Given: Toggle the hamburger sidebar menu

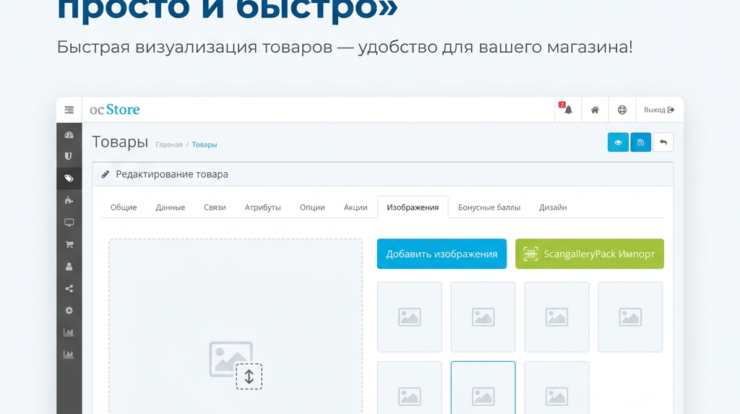Looking at the screenshot, I should point(69,110).
